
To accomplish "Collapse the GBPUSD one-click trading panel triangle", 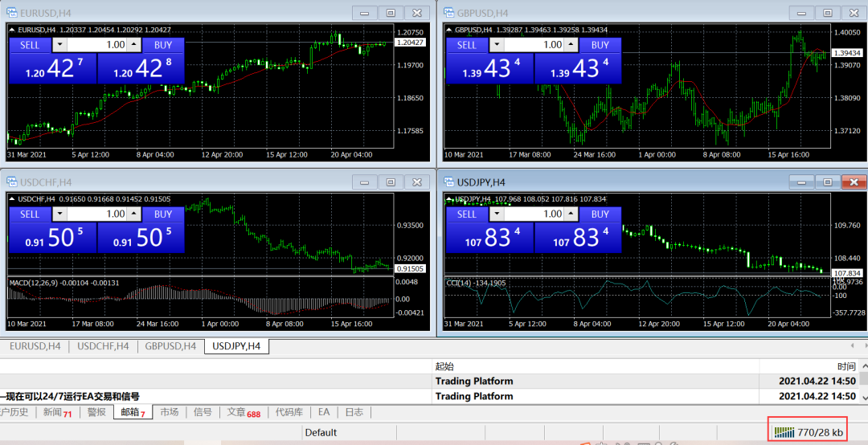I will (x=450, y=30).
